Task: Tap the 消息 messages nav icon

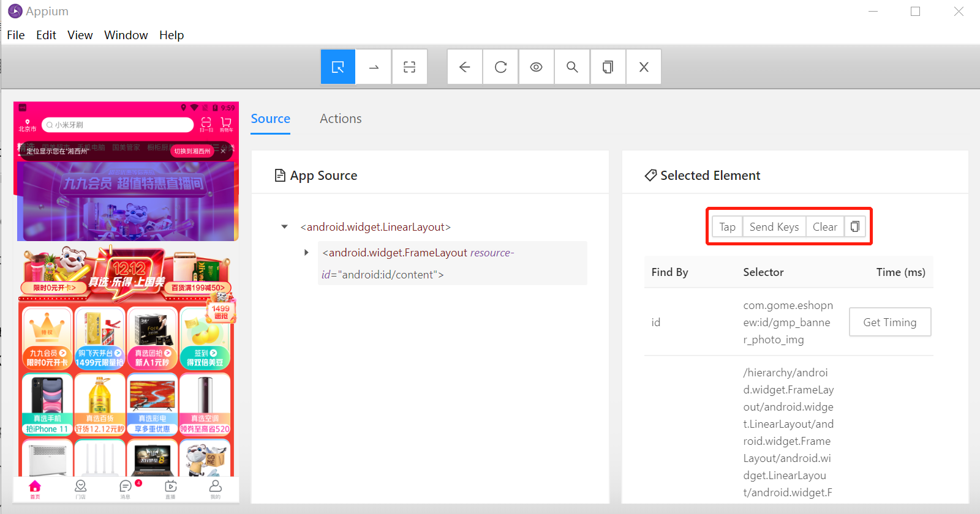Action: (x=126, y=489)
